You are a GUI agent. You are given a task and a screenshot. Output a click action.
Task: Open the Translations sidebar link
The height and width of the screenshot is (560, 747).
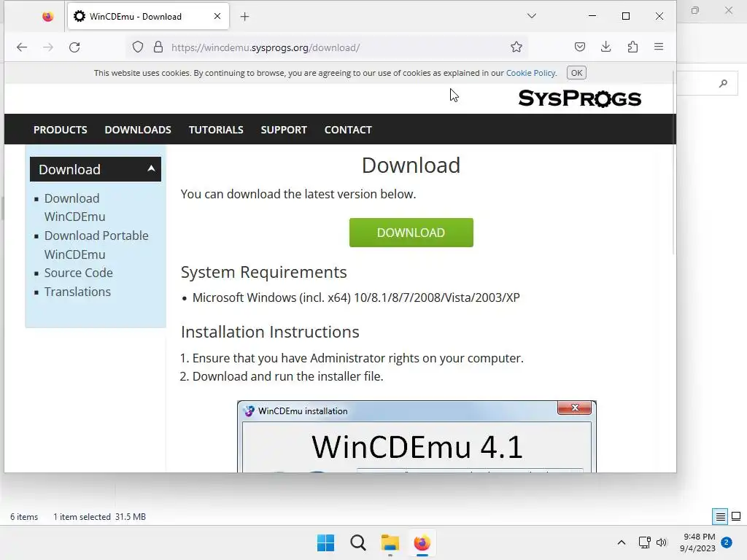click(77, 292)
